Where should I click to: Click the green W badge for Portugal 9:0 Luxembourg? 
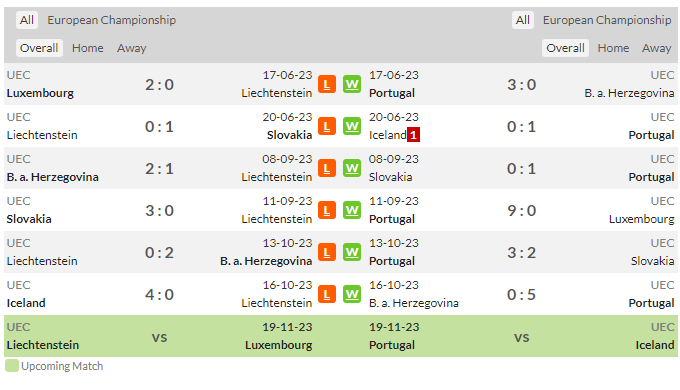click(352, 210)
